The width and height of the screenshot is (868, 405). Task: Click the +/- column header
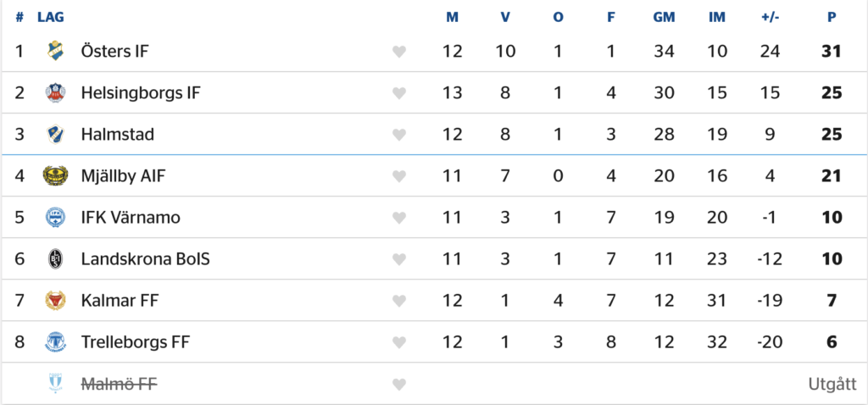(x=770, y=17)
